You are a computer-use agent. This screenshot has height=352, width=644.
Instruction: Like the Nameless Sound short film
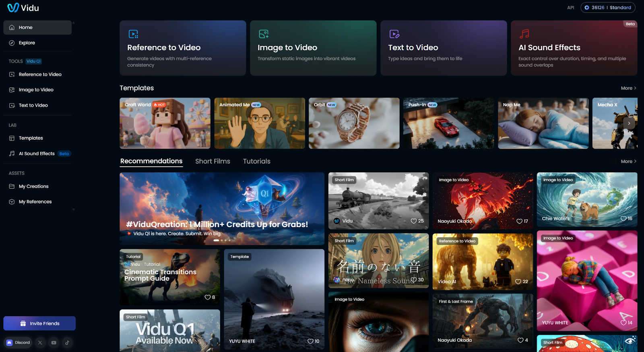coord(414,280)
